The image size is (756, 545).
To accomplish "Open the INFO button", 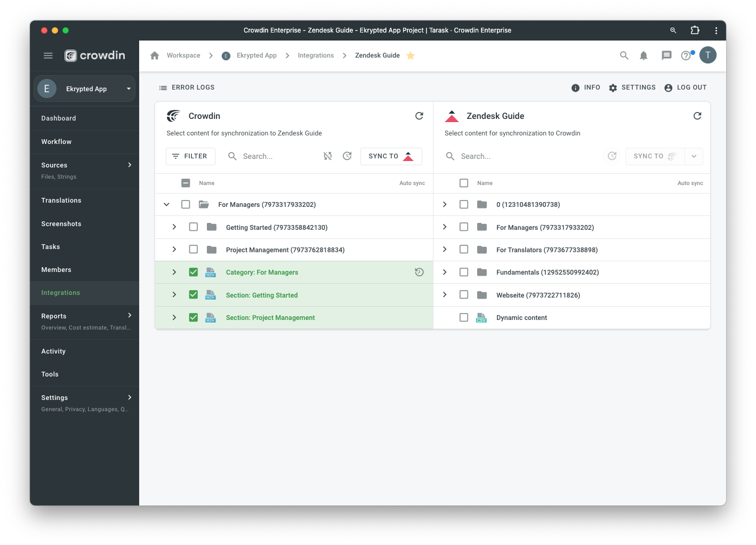I will 585,87.
